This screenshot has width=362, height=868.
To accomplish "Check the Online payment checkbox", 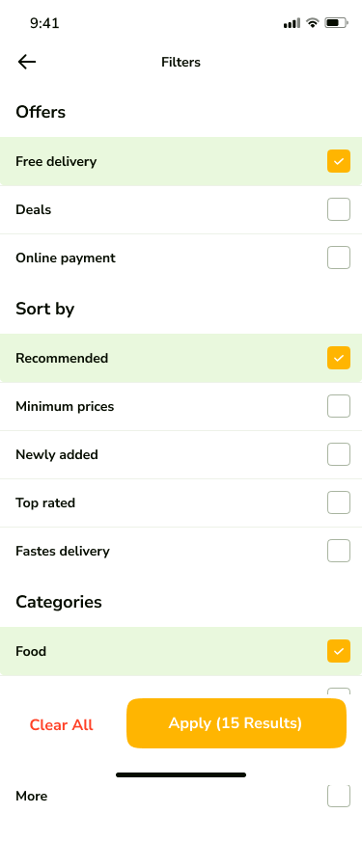I will click(339, 258).
